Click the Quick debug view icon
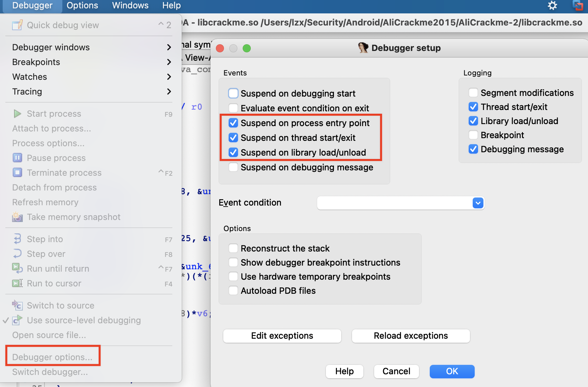Viewport: 588px width, 387px height. 17,25
